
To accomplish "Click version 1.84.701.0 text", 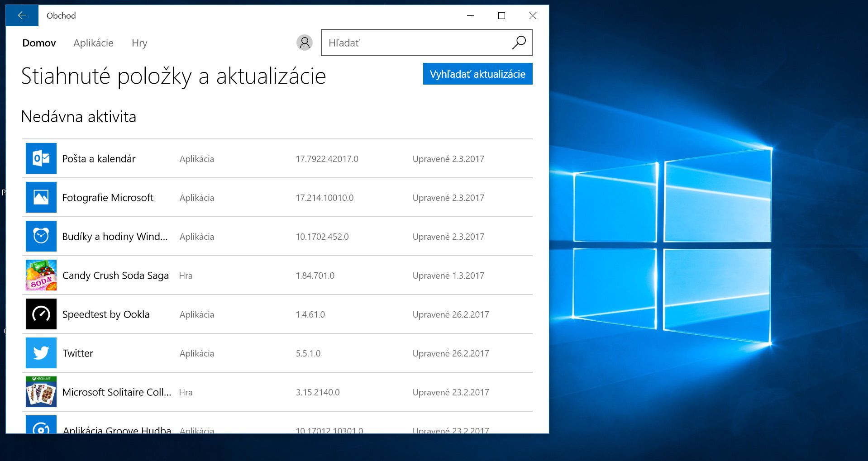I will tap(315, 276).
